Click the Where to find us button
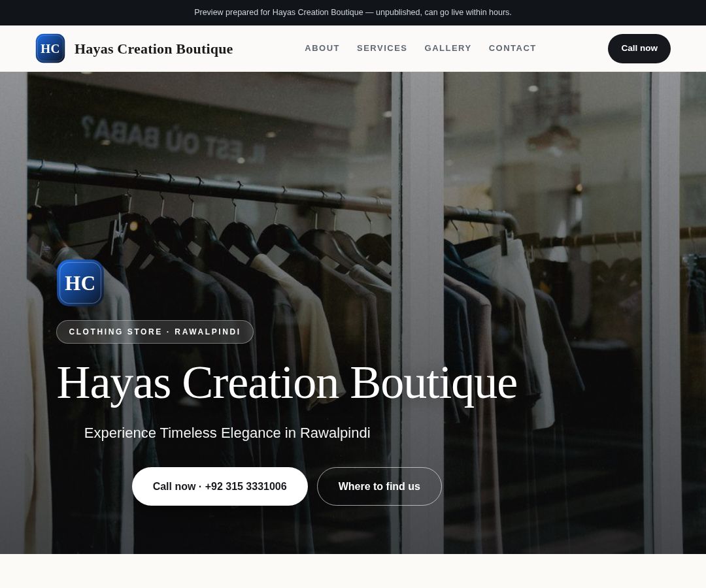Image resolution: width=706 pixels, height=588 pixels. click(379, 486)
